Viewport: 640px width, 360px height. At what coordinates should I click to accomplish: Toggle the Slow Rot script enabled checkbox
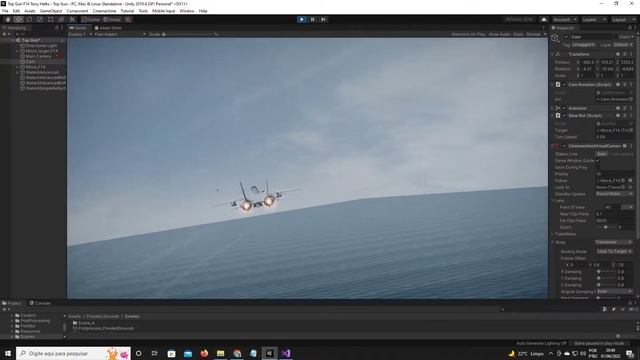[565, 116]
